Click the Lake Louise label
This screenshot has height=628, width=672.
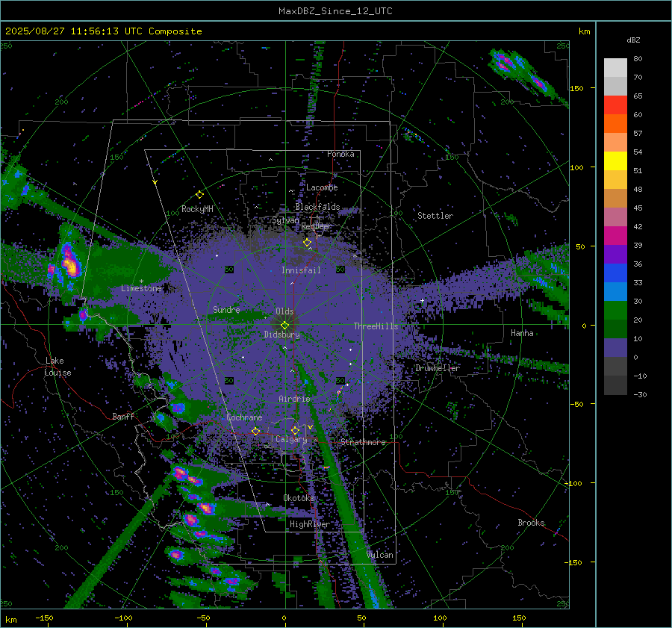57,367
